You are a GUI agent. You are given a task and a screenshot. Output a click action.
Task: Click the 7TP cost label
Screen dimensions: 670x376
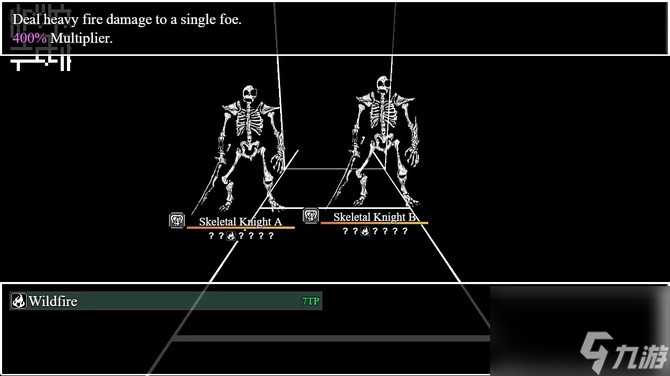[311, 302]
